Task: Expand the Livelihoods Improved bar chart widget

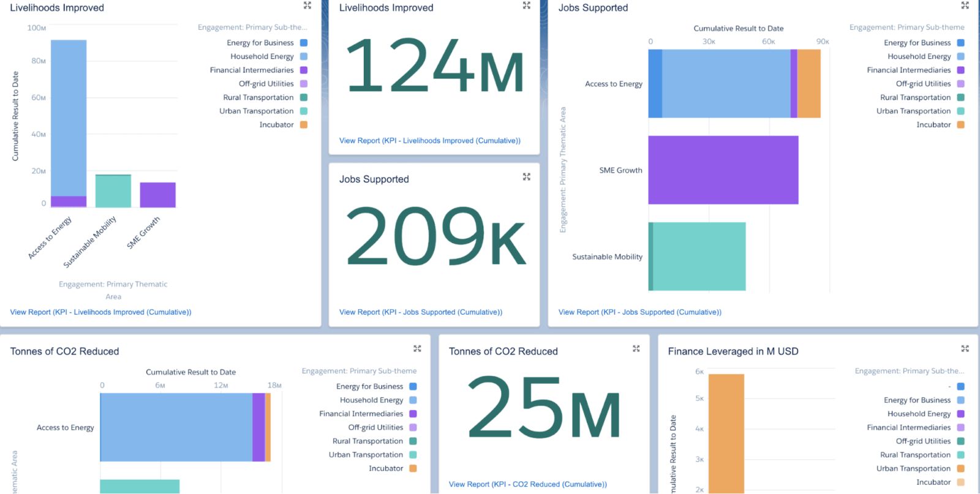Action: (307, 6)
